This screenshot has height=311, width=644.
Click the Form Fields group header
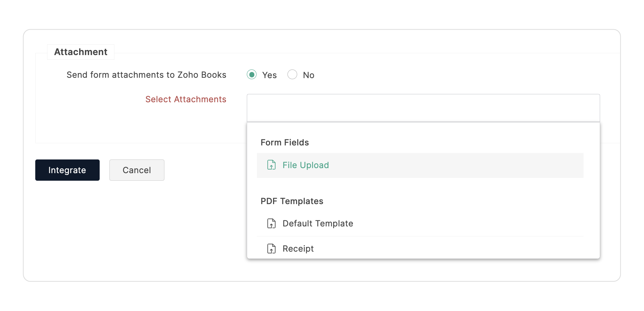(285, 143)
